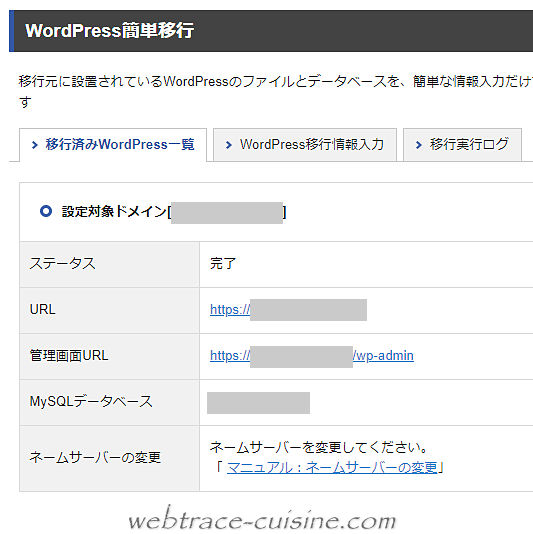Click the 管理画面URL row label

69,356
